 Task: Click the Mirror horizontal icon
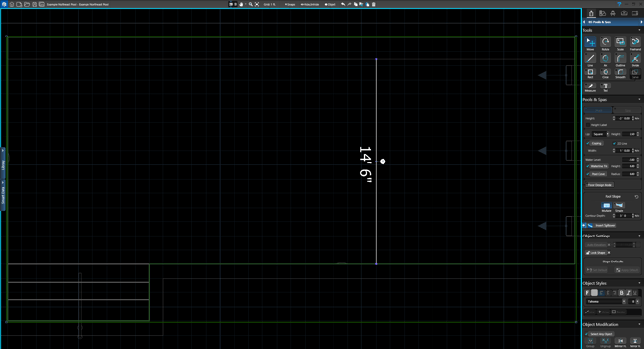pos(620,342)
